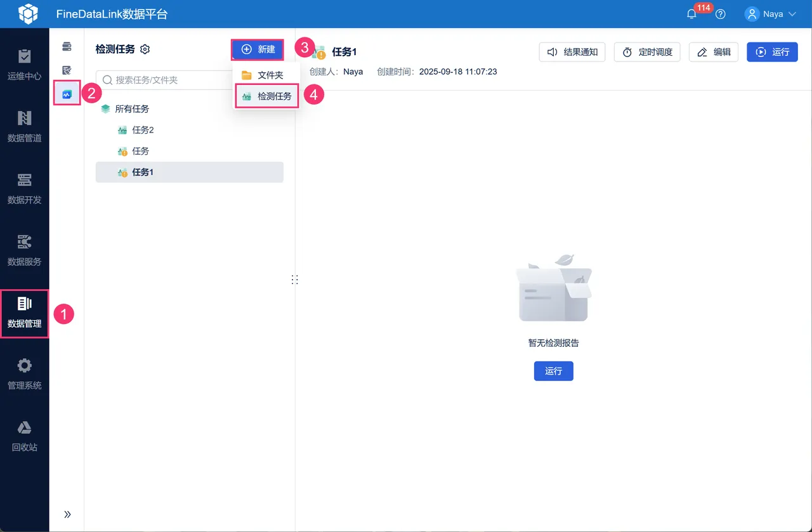812x532 pixels.
Task: Click the 新建 dropdown button
Action: (x=258, y=49)
